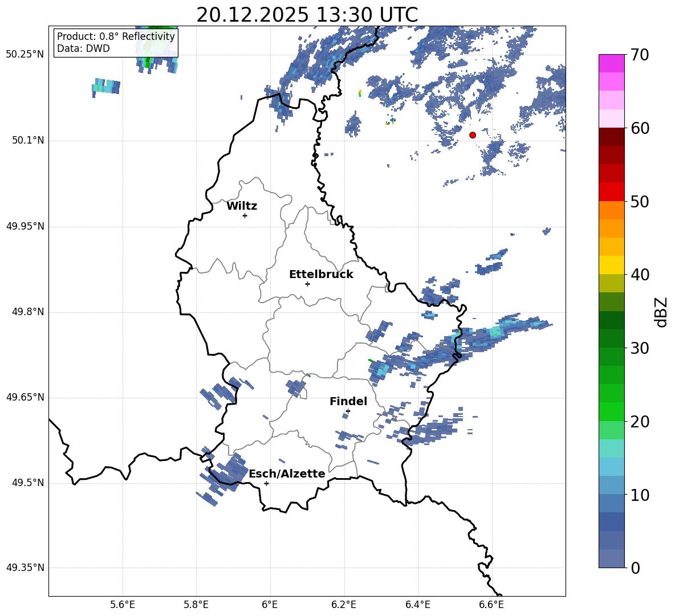
Task: Click the 50.25°N latitude label
Action: point(25,55)
